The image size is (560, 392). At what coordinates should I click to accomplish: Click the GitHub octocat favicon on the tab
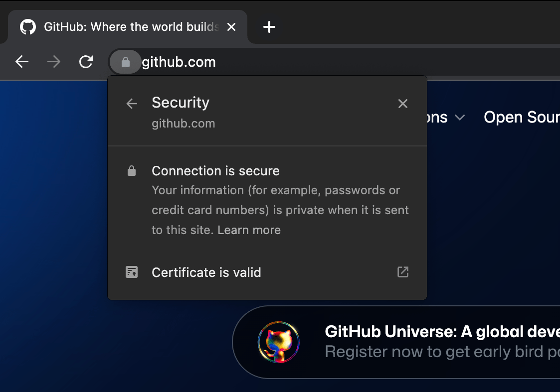tap(27, 26)
